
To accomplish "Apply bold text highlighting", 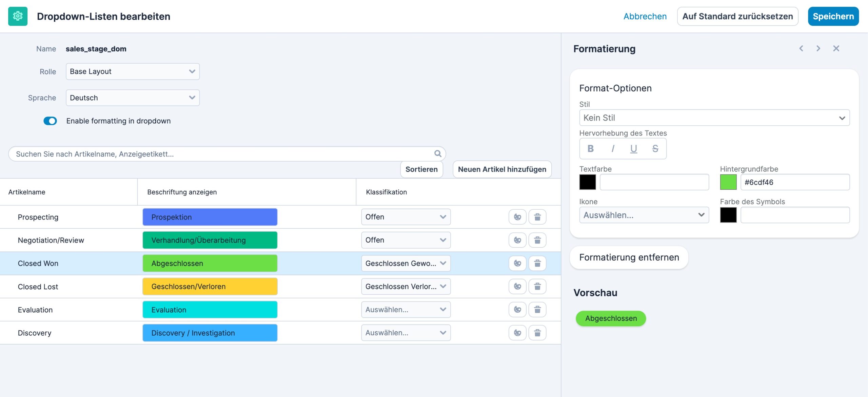I will pyautogui.click(x=590, y=148).
